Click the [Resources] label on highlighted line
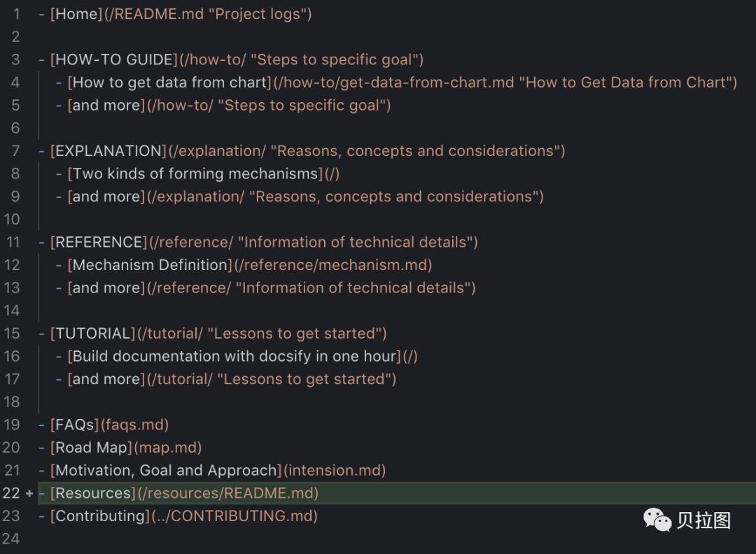Screen dimensions: 756x554 coord(93,493)
